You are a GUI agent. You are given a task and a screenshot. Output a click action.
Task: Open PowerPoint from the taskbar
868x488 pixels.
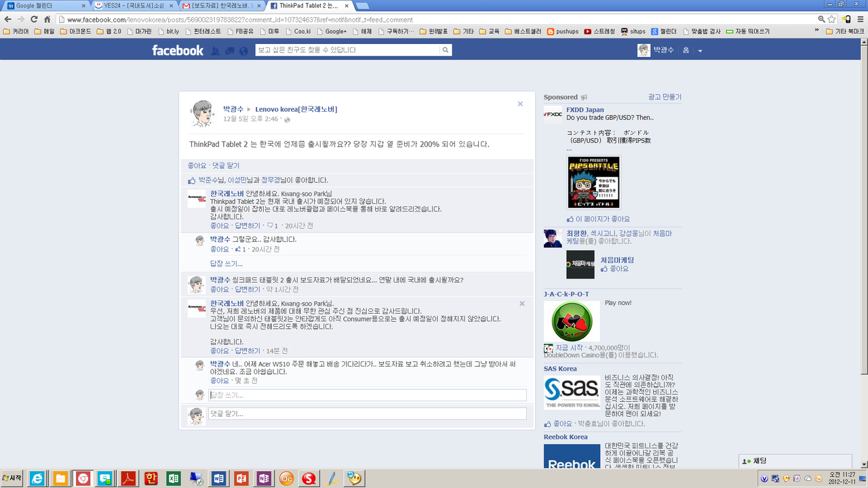[241, 479]
